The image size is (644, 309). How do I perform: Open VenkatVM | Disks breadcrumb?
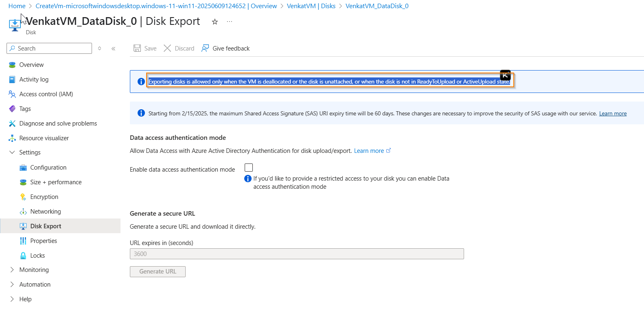point(311,6)
